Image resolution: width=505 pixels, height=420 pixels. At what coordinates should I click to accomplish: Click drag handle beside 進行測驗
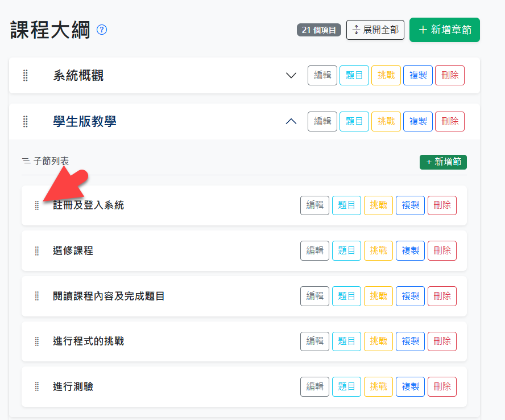point(37,387)
